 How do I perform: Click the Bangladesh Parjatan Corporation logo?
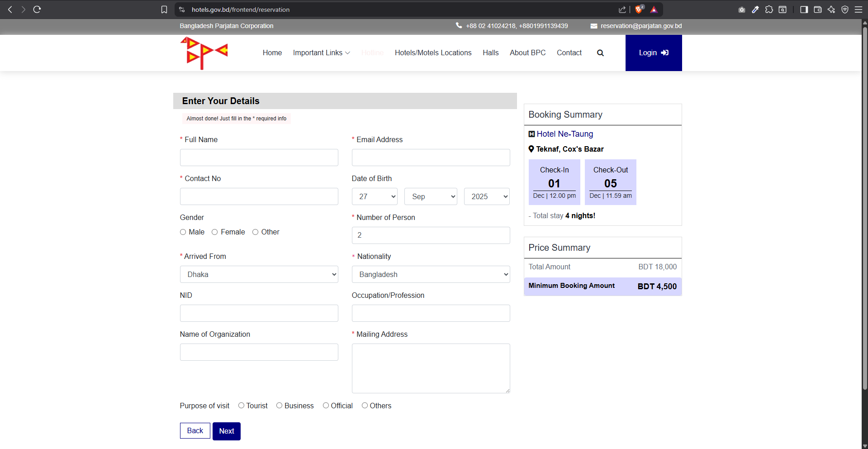(204, 53)
